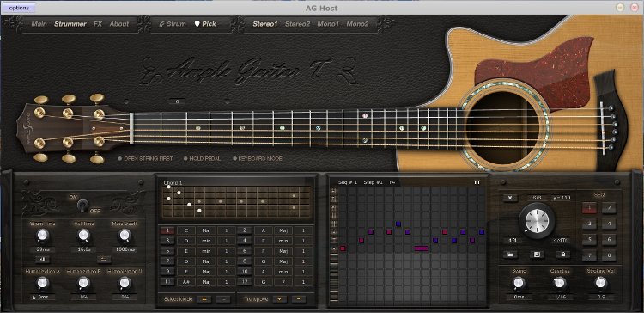644x313 pixels.
Task: Open the chord 1 root note C dropdown
Action: (186, 230)
